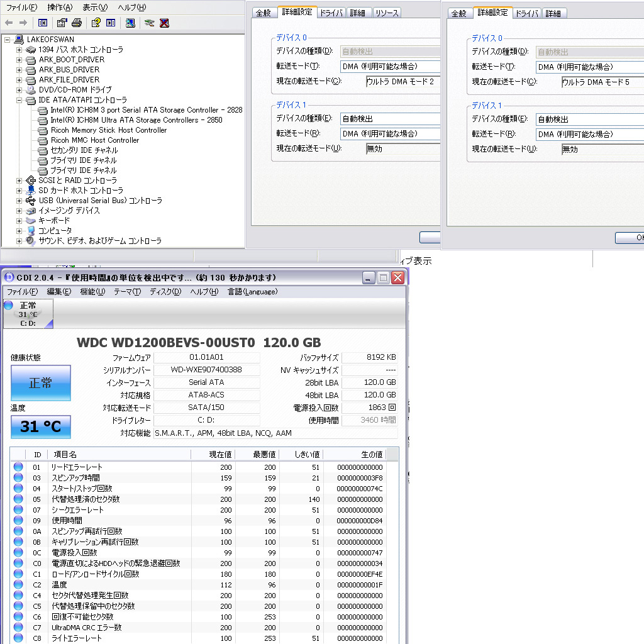Click the キーボード device icon
Image resolution: width=644 pixels, height=644 pixels.
click(31, 221)
